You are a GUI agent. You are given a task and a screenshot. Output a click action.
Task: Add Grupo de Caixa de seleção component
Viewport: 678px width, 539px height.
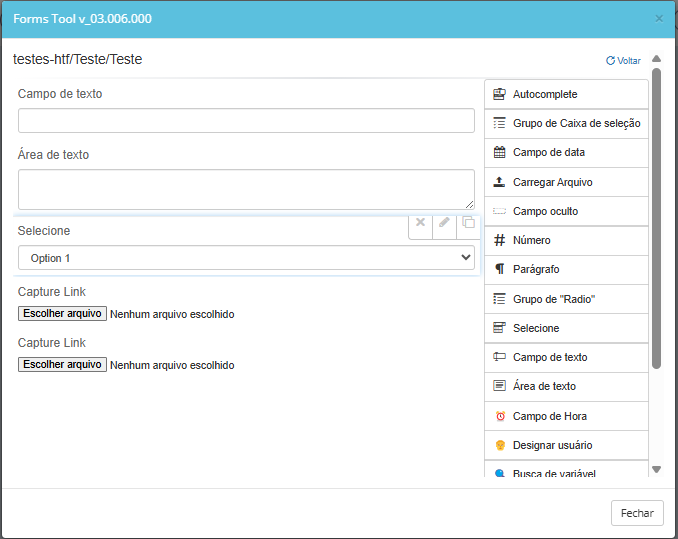click(575, 124)
